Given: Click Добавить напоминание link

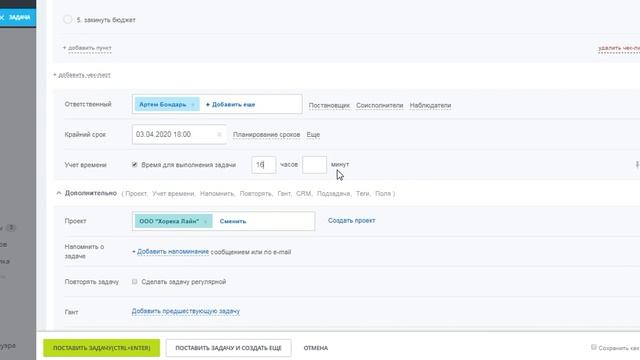Looking at the screenshot, I should point(173,251).
